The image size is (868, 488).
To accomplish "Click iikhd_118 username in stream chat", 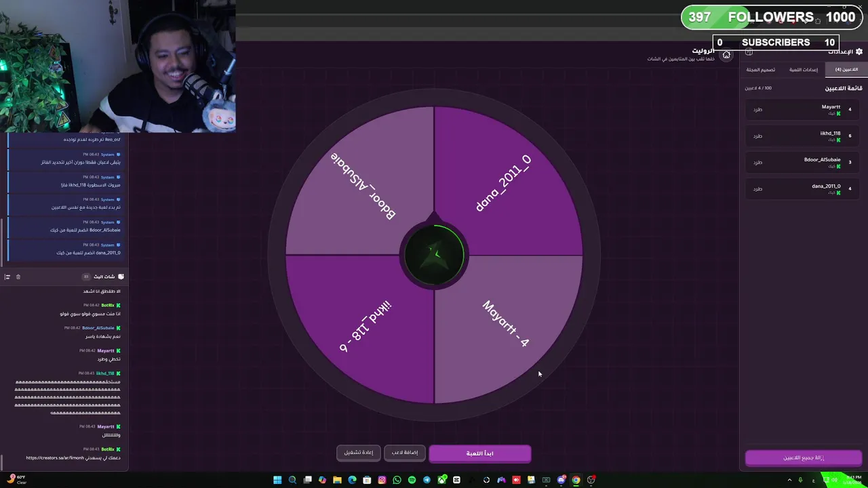I will coord(105,373).
